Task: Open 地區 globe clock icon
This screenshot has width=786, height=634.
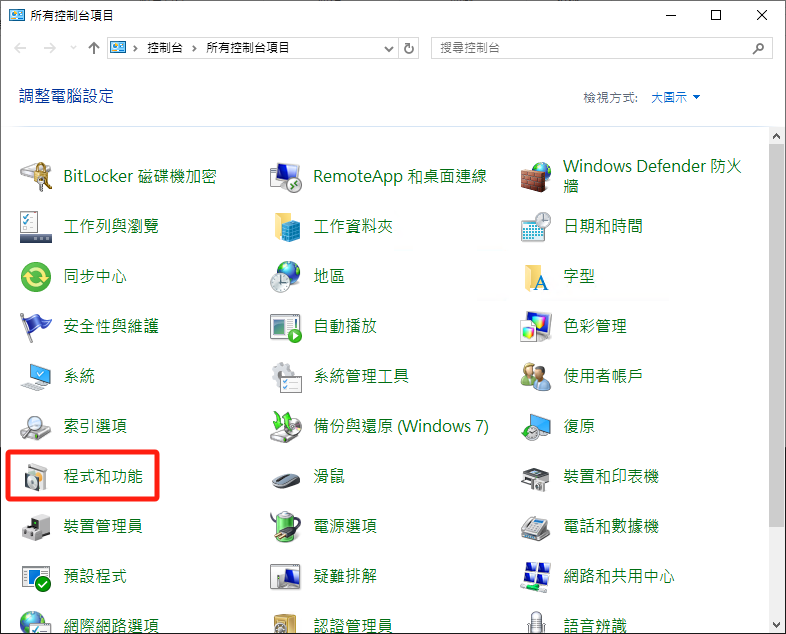Action: [285, 276]
